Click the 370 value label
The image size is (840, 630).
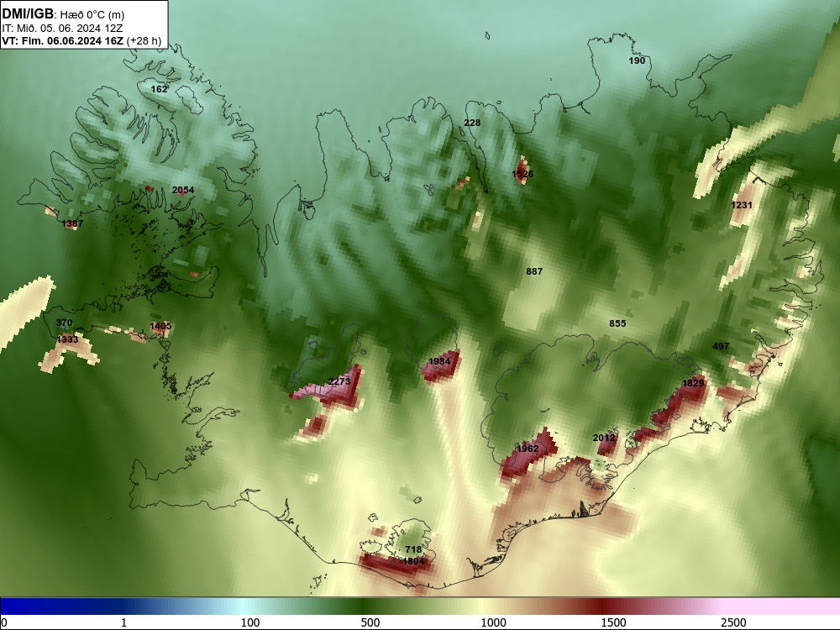(64, 323)
